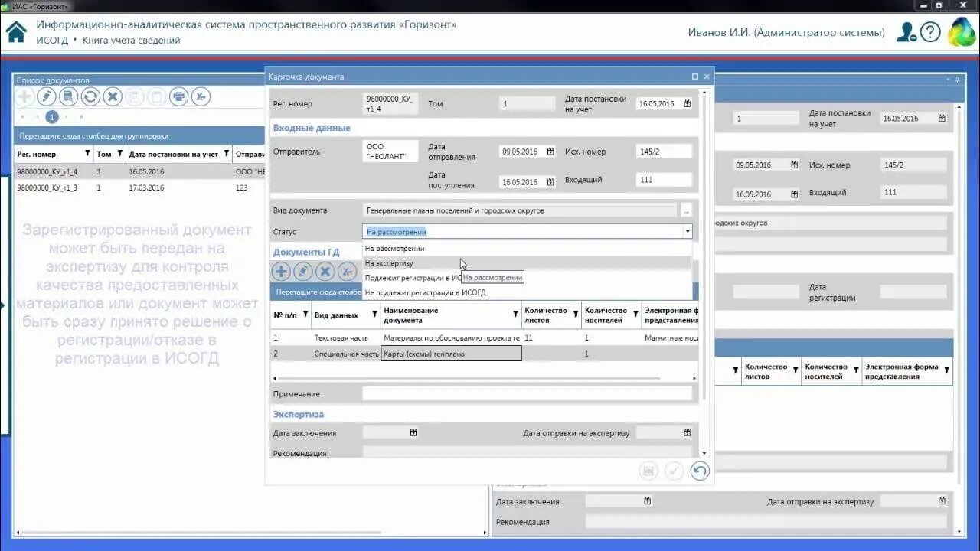Go to the Home icon in header
The width and height of the screenshot is (980, 551).
tap(16, 32)
